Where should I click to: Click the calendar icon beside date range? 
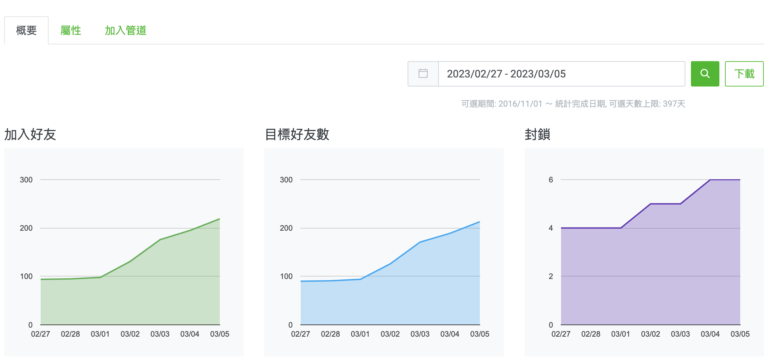point(423,73)
